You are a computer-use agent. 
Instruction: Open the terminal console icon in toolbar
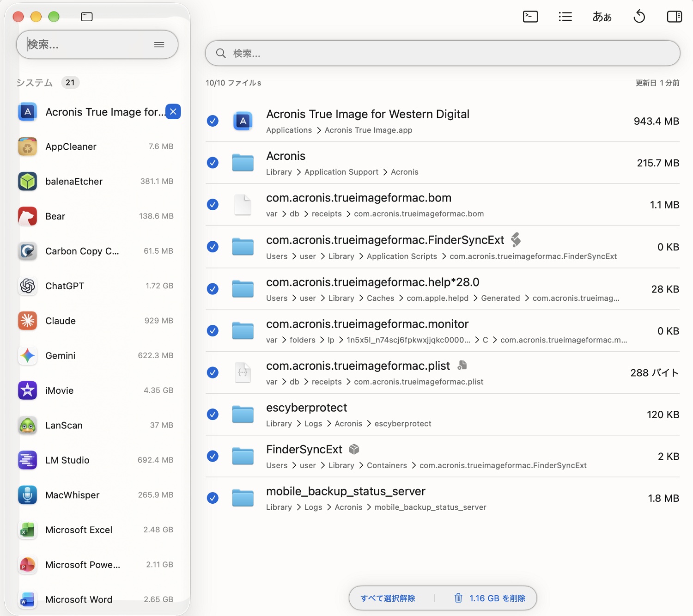[530, 17]
